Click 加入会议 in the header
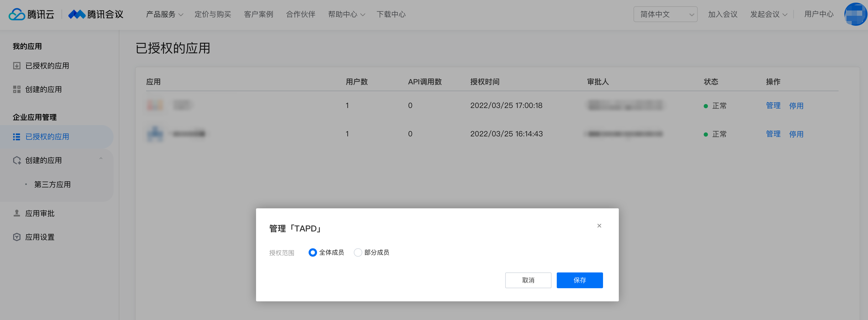868x320 pixels. (x=723, y=14)
